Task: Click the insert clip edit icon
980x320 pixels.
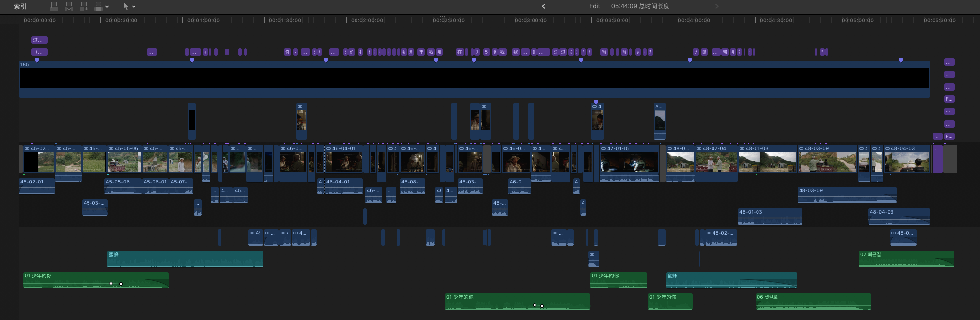Action: pyautogui.click(x=69, y=6)
